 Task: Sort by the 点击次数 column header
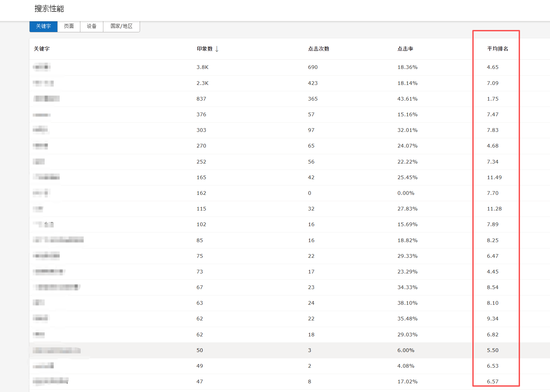coord(318,49)
